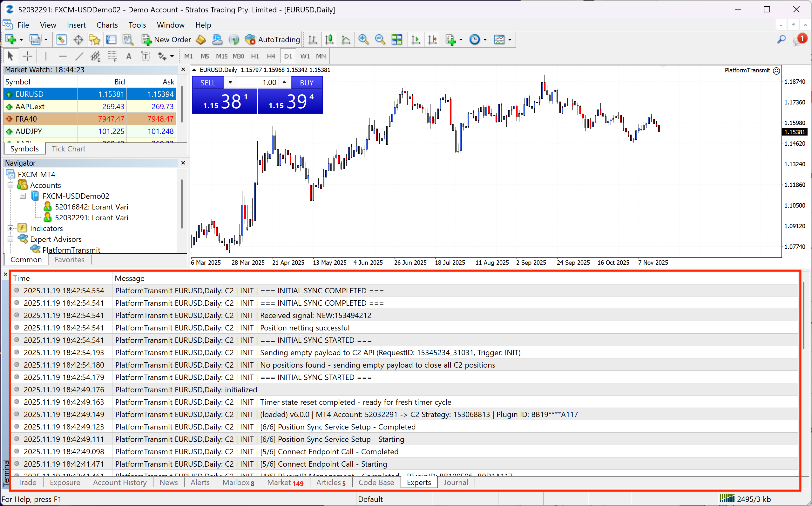This screenshot has width=812, height=506.
Task: Expand the Indicators tree node
Action: pyautogui.click(x=10, y=228)
